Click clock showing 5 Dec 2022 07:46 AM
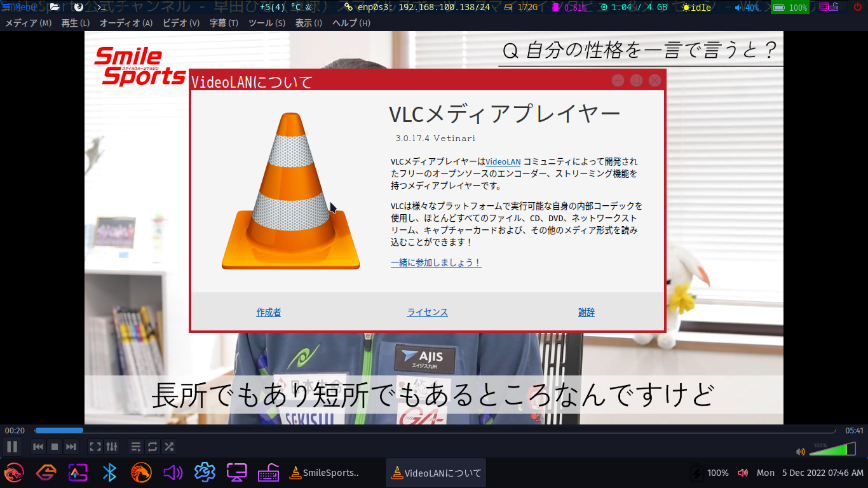The width and height of the screenshot is (868, 488). 823,473
